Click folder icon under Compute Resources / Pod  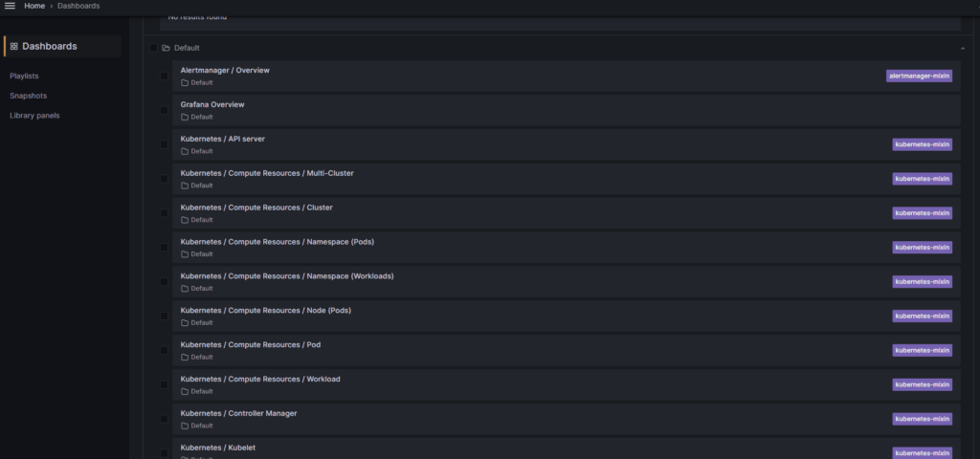[x=185, y=358]
